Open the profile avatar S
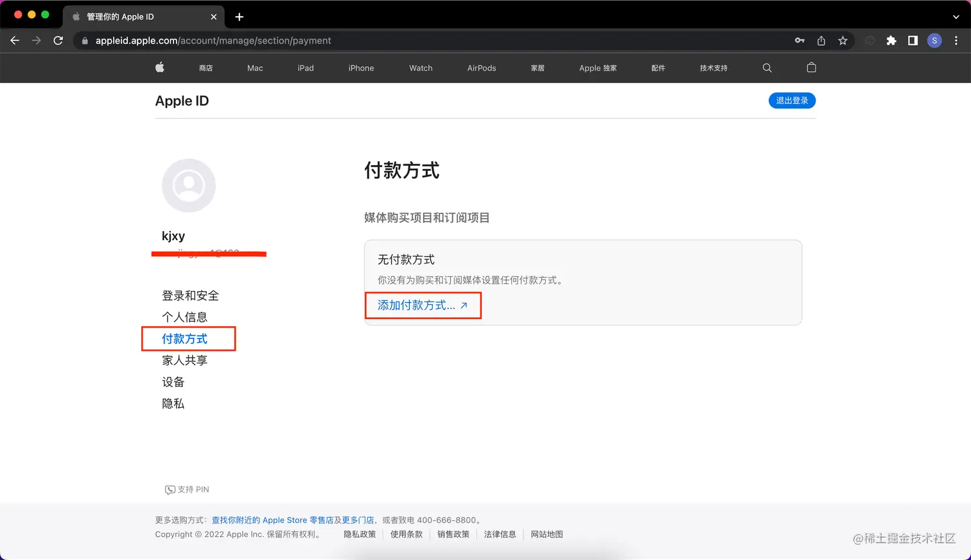 click(x=934, y=40)
